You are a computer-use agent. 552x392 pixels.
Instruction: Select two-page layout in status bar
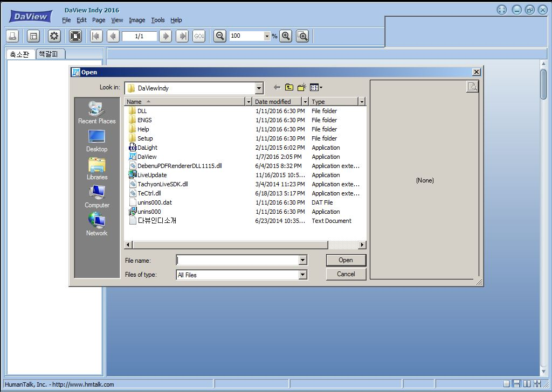point(527,383)
